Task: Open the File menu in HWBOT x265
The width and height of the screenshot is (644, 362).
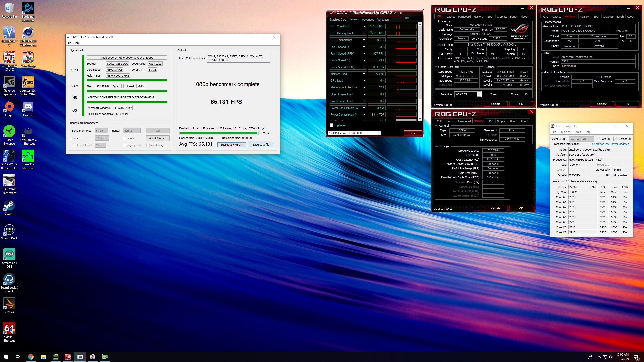Action: pos(69,43)
